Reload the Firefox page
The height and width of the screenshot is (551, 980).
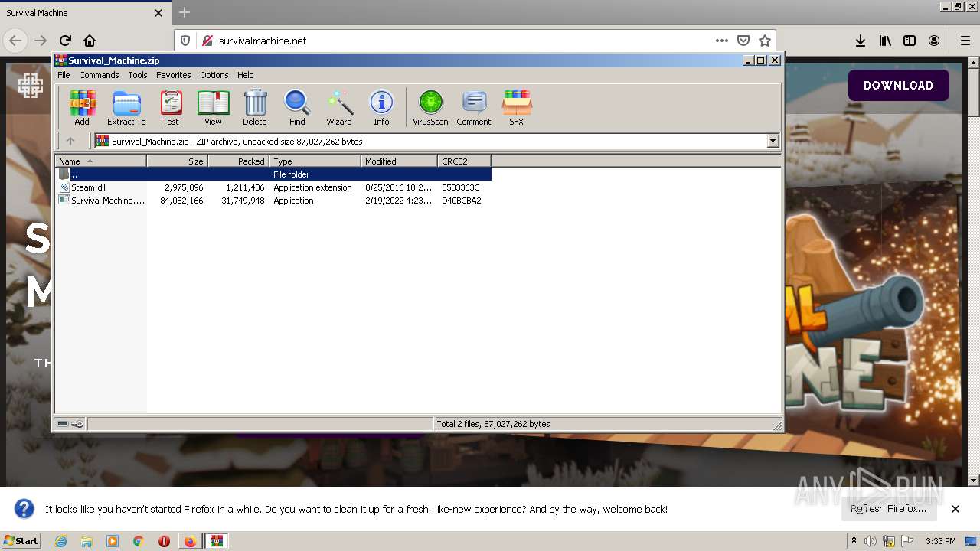click(65, 41)
